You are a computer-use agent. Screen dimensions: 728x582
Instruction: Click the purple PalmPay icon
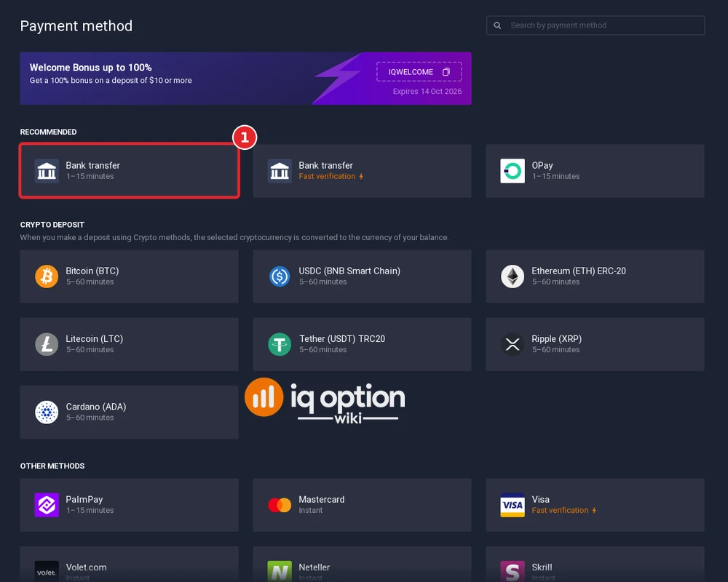47,505
